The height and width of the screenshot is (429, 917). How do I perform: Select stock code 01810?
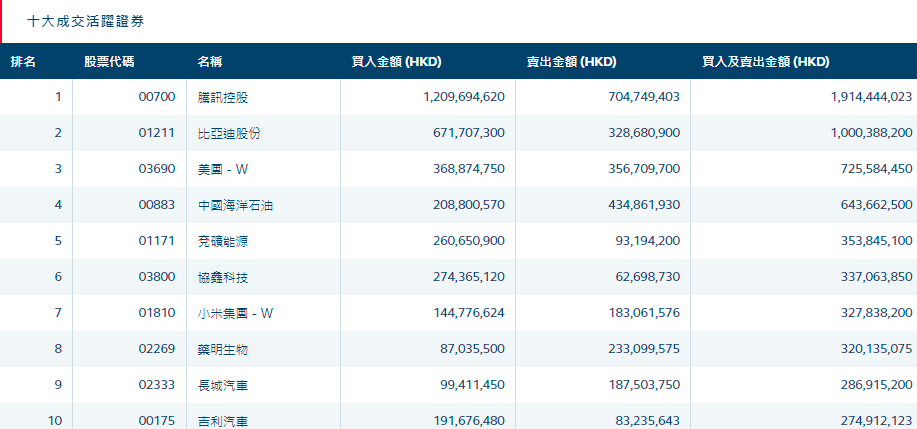pyautogui.click(x=157, y=313)
